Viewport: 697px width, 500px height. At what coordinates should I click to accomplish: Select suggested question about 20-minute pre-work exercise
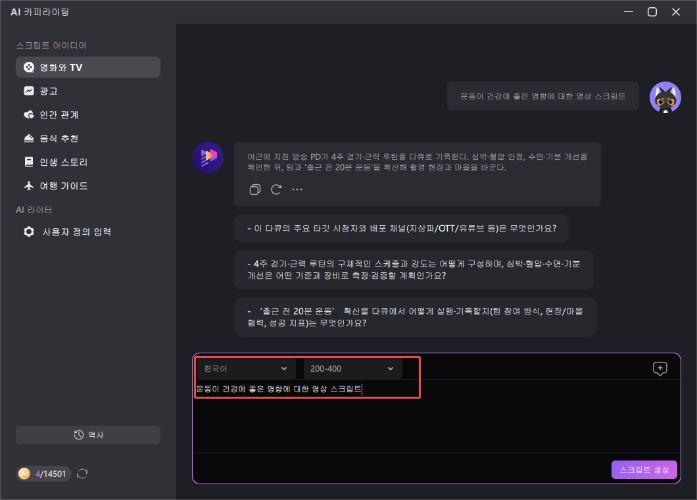coord(415,317)
